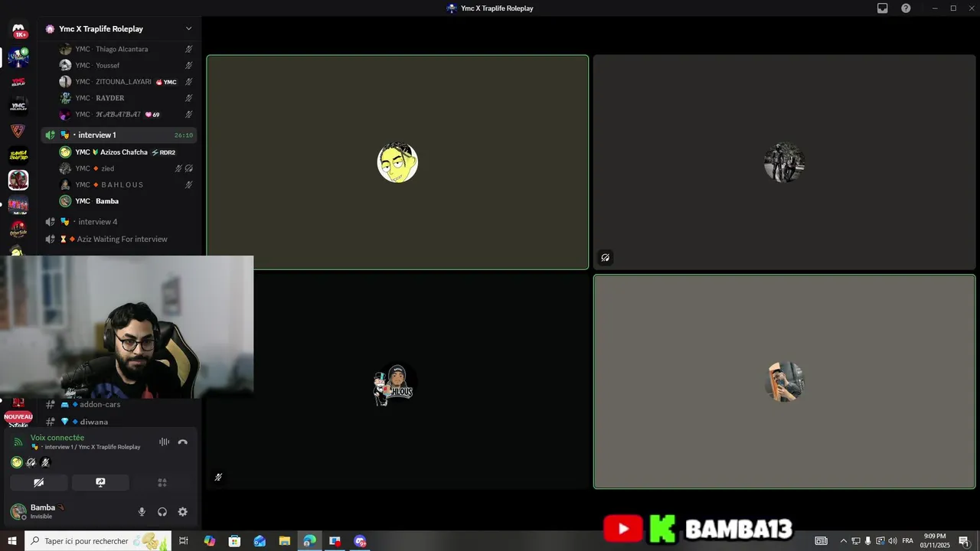Open the Windows notification center
The height and width of the screenshot is (551, 980).
(964, 541)
